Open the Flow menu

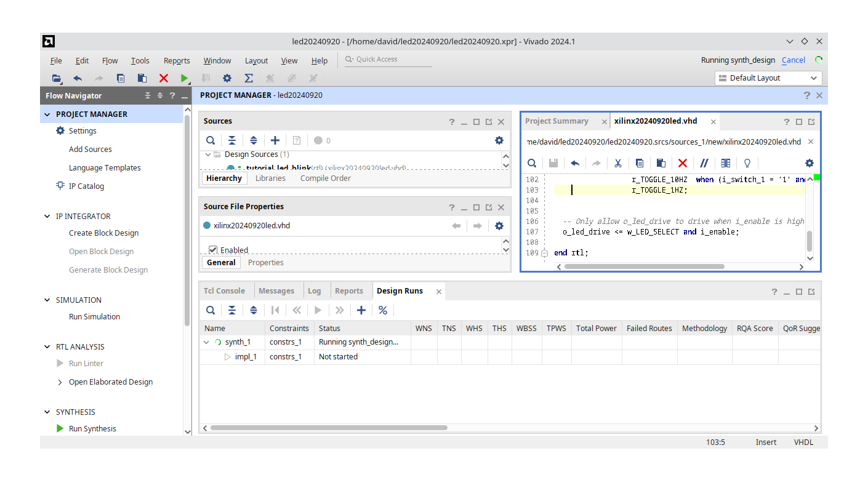(110, 60)
